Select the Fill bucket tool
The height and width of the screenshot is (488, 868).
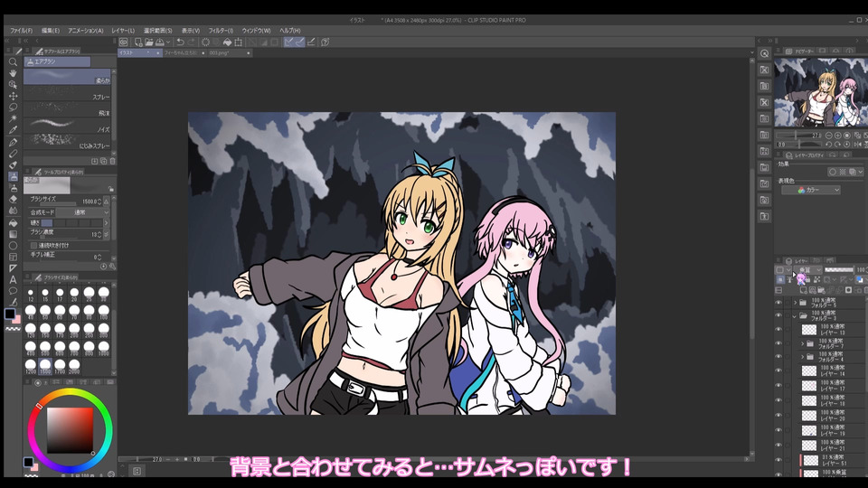tap(13, 222)
